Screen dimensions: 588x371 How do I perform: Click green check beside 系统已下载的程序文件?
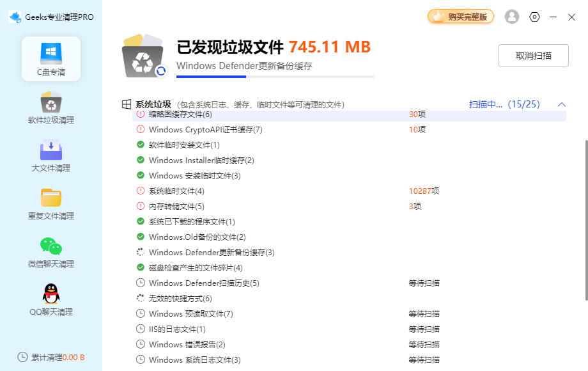[140, 221]
